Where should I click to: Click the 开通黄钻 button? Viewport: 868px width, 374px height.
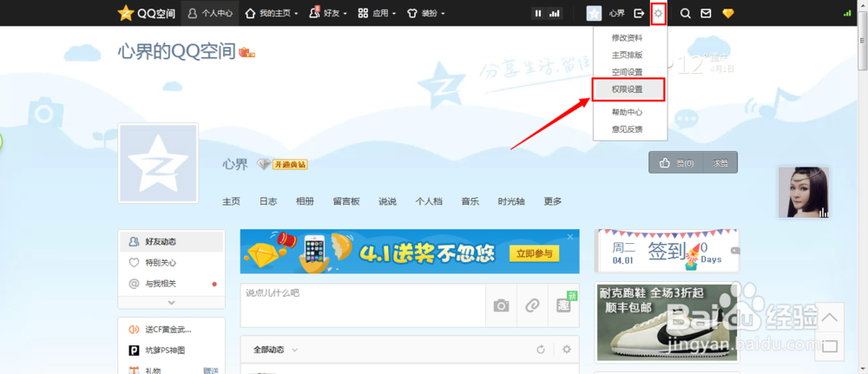(x=290, y=164)
